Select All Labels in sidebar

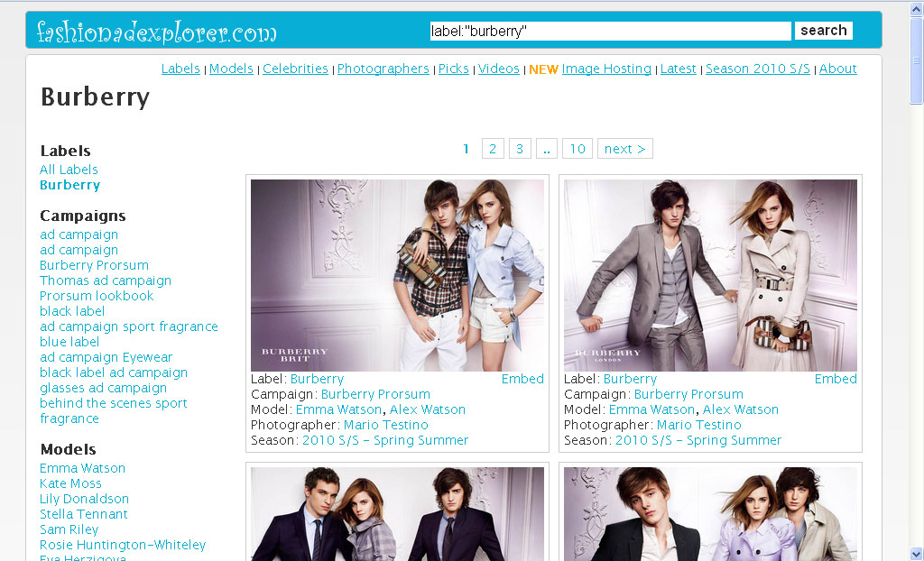tap(69, 170)
